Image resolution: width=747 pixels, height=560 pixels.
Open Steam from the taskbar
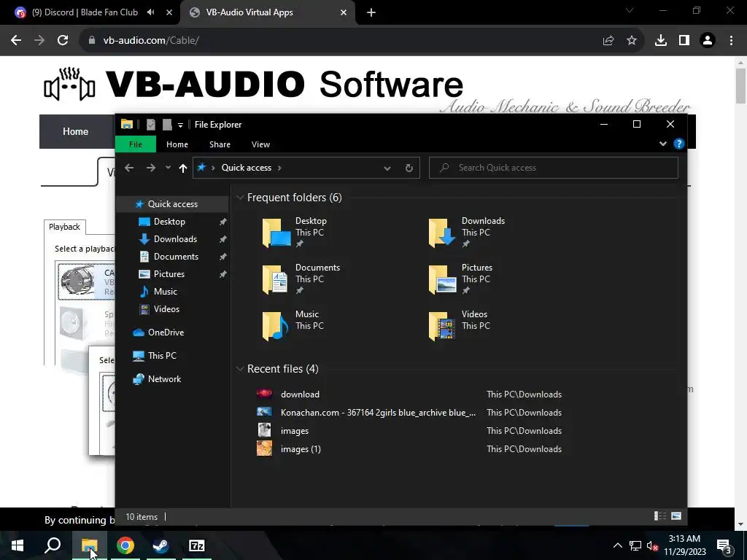click(x=160, y=545)
